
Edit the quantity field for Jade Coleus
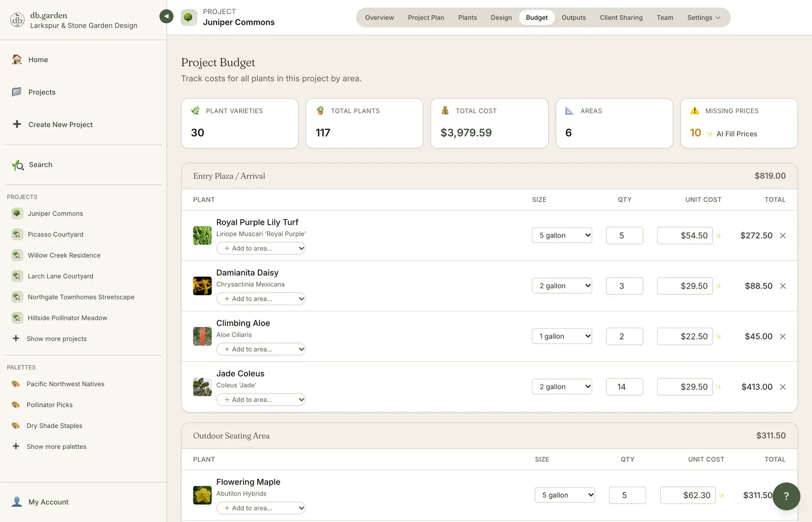[624, 387]
